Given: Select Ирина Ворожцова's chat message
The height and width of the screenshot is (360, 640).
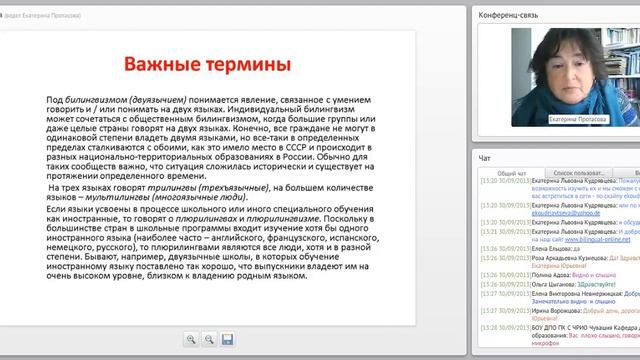Looking at the screenshot, I should tap(560, 314).
